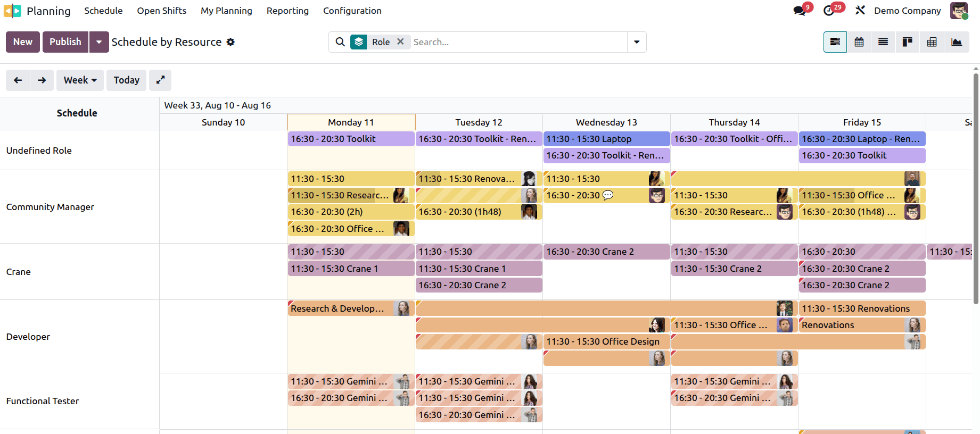
Task: Expand all rows icon button
Action: pos(160,80)
